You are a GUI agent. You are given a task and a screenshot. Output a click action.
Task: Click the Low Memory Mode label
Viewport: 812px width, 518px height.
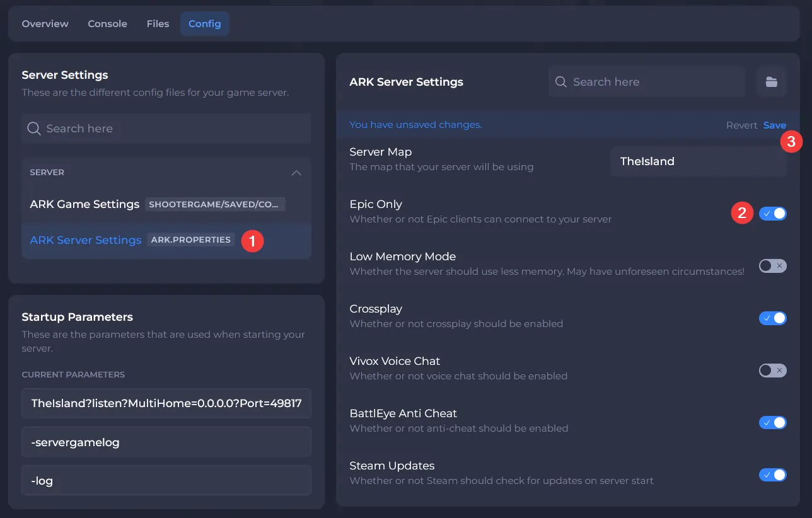(403, 256)
